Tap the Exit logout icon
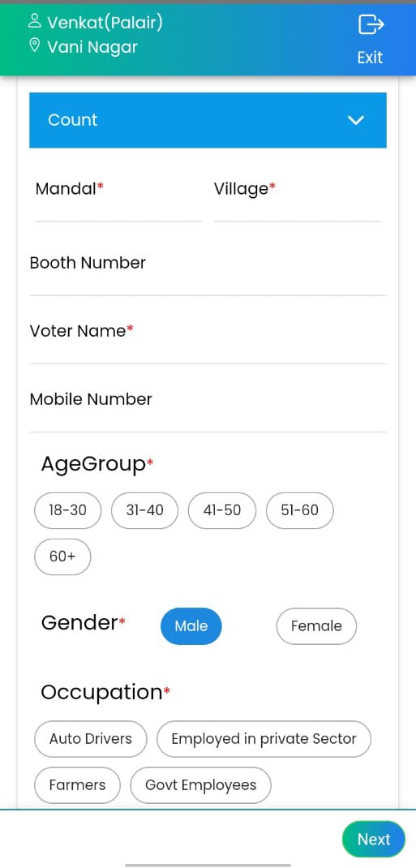 tap(371, 25)
